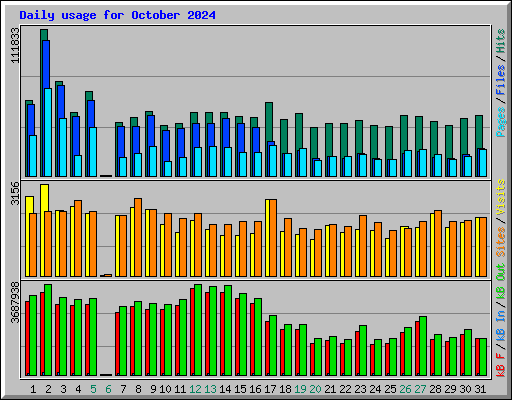Click day 22 on the x-axis

345,389
